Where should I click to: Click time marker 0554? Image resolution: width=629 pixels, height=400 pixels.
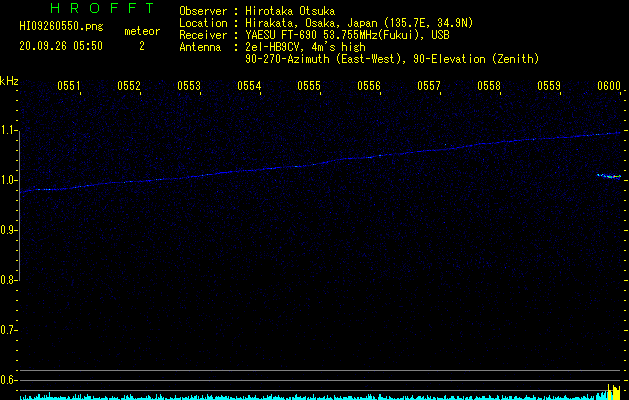click(x=249, y=86)
